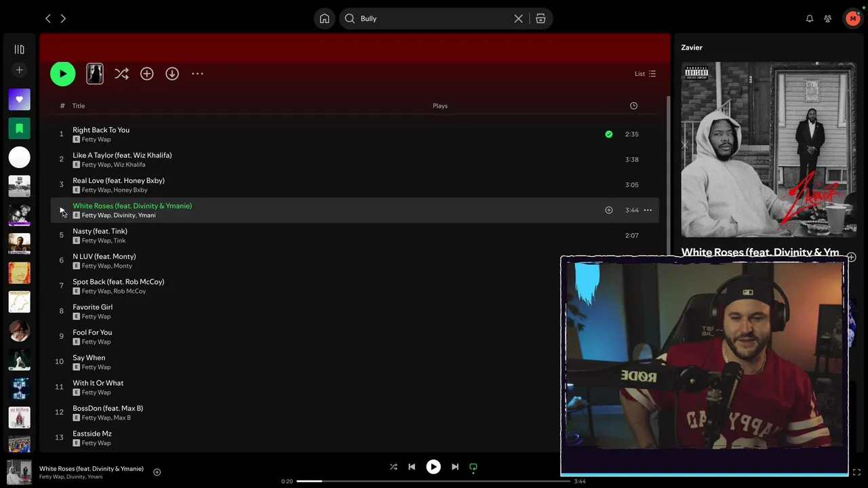Add now-playing panel song to library
868x488 pixels.
pyautogui.click(x=851, y=257)
